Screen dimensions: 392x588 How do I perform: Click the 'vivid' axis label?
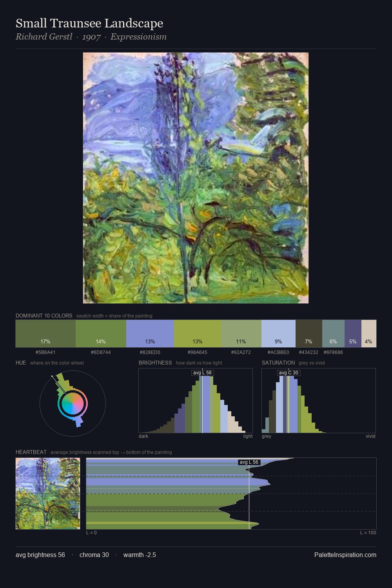370,436
